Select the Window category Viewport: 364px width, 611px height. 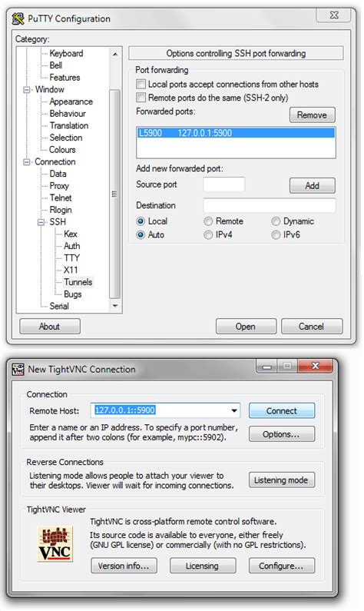tap(49, 90)
